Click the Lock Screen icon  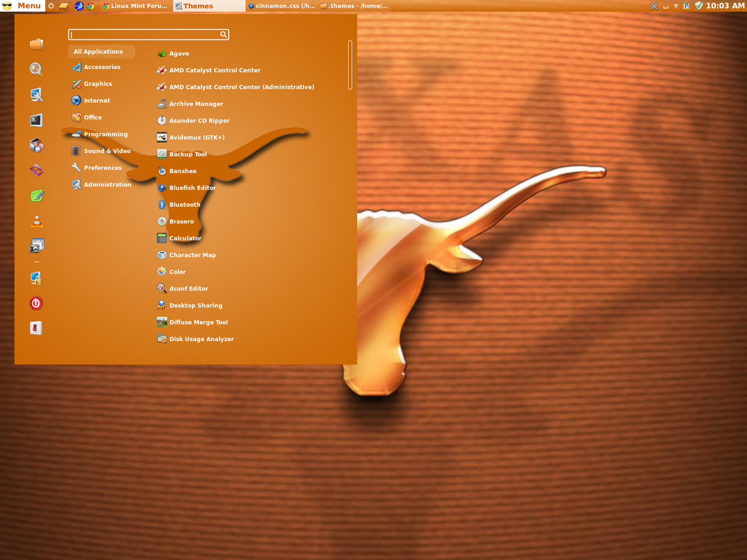(36, 278)
